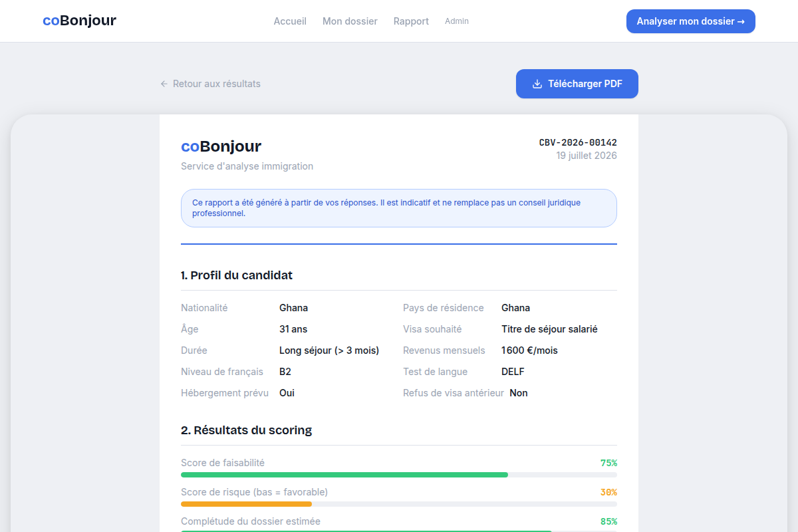Click Télécharger PDF button
This screenshot has height=532, width=798.
pyautogui.click(x=577, y=84)
